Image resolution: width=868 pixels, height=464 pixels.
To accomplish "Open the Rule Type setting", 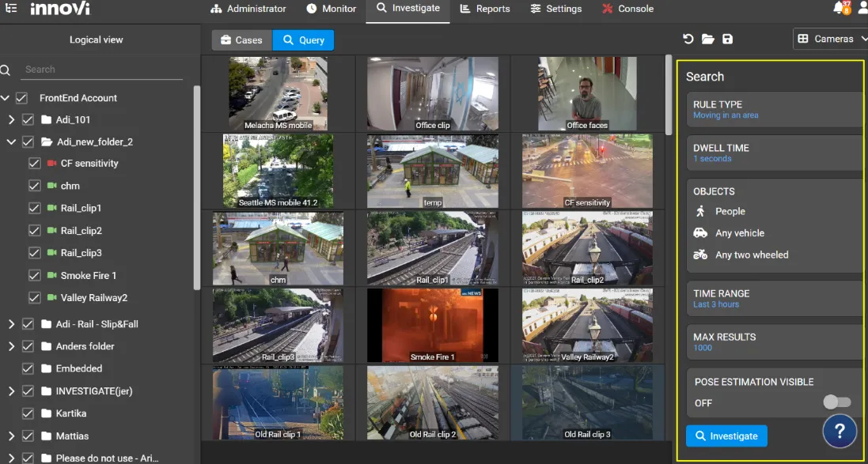I will tap(775, 110).
